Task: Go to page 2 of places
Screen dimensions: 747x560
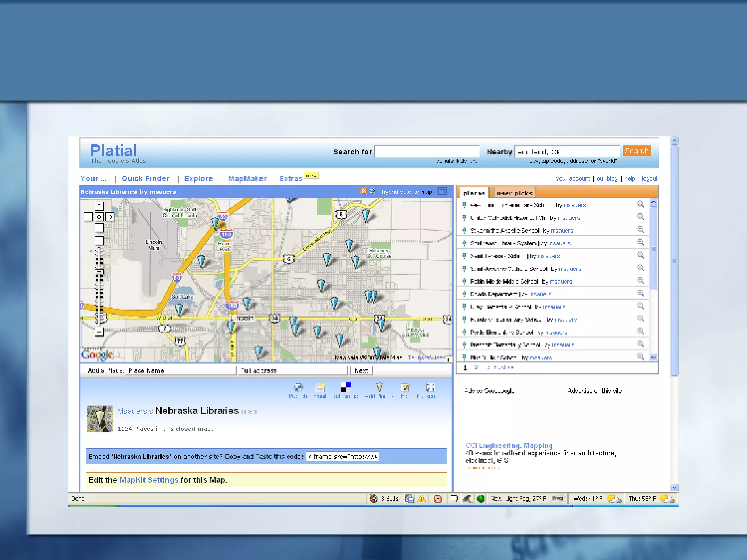Action: pyautogui.click(x=476, y=367)
